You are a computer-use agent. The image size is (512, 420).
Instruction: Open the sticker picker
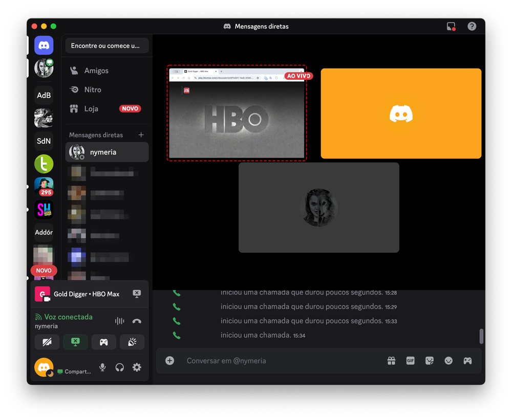pos(430,361)
